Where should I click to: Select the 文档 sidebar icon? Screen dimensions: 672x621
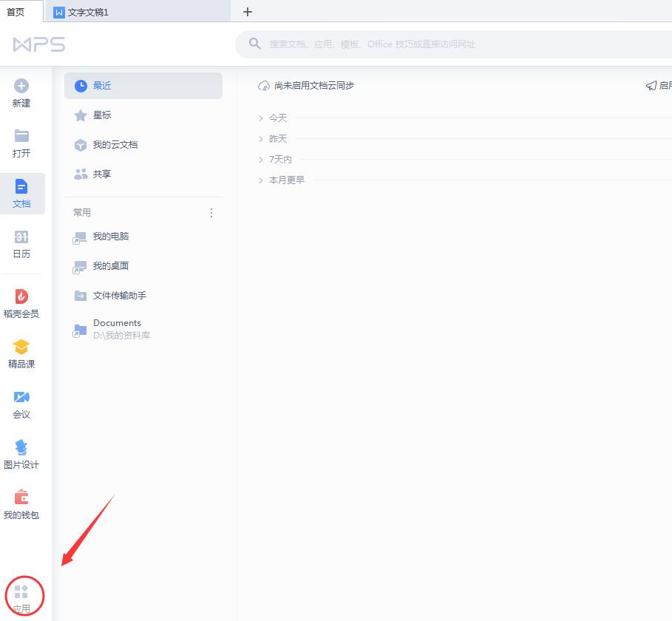coord(21,186)
